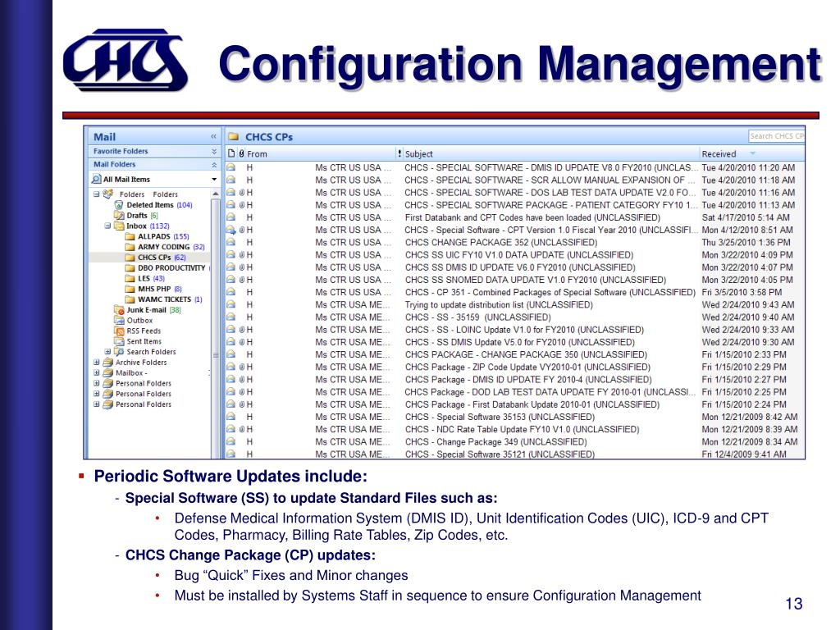Open SS DMIS Update V5.0 email

[515, 342]
